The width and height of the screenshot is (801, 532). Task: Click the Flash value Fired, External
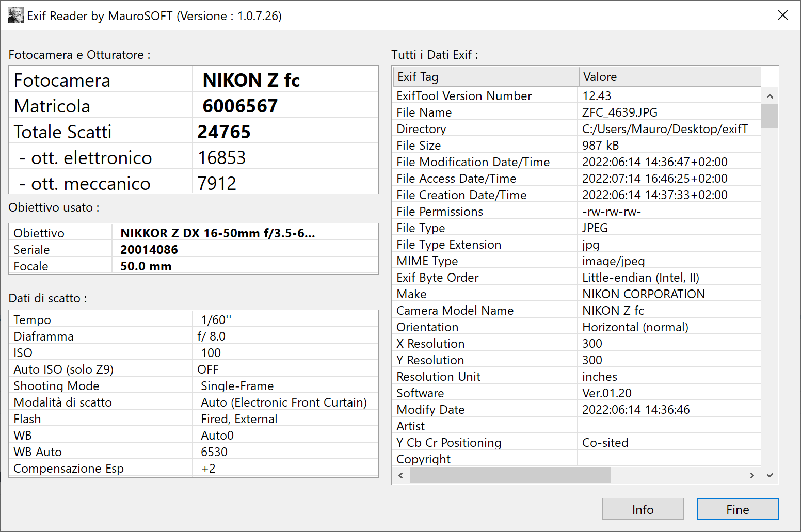pos(239,419)
